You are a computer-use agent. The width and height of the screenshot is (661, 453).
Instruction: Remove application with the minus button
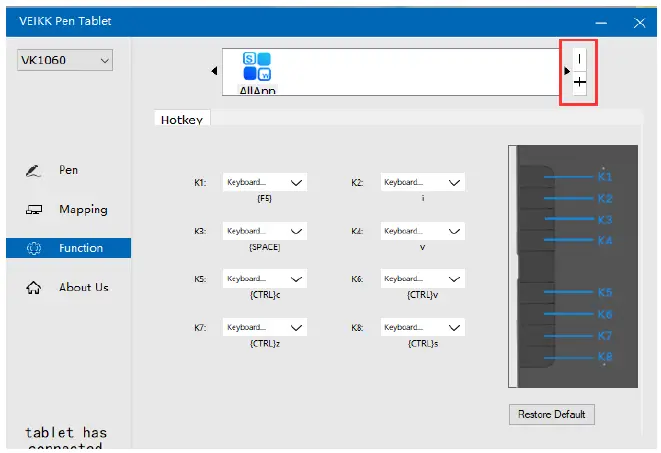pos(580,59)
